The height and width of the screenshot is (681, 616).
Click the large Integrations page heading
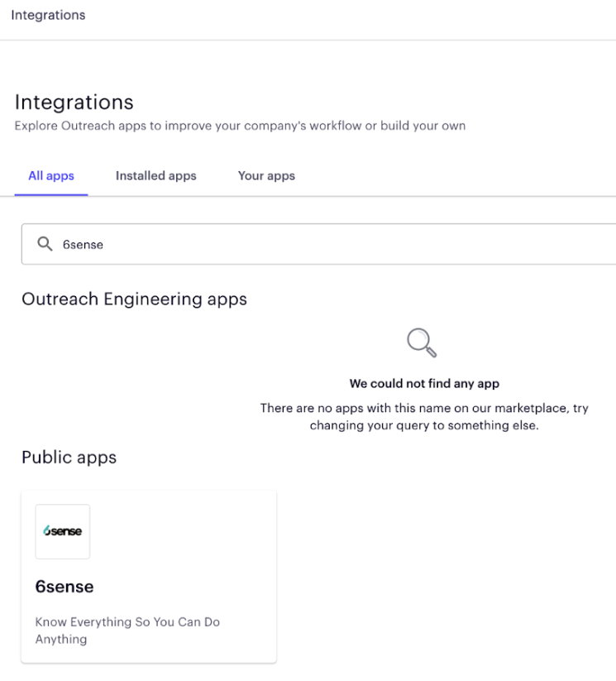click(x=74, y=103)
